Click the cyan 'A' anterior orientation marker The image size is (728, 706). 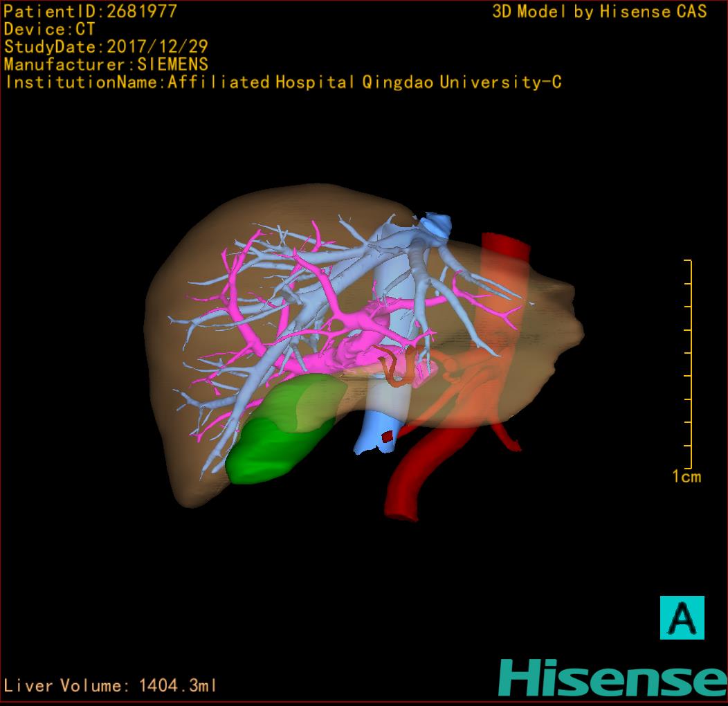[x=682, y=617]
